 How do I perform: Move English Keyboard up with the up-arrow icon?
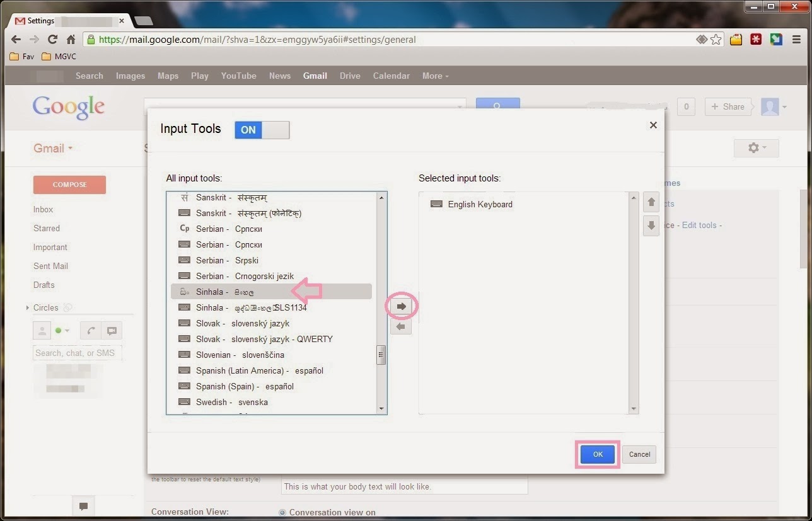[x=651, y=202]
